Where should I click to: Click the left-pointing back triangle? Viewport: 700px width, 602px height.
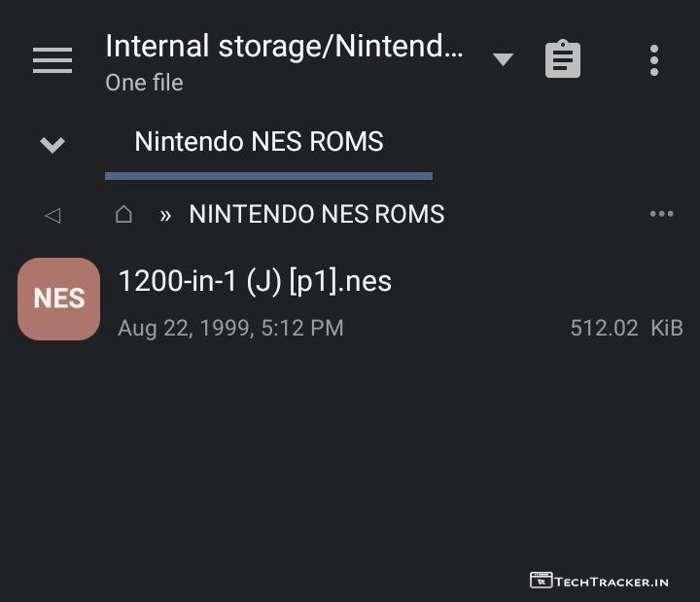[x=52, y=215]
